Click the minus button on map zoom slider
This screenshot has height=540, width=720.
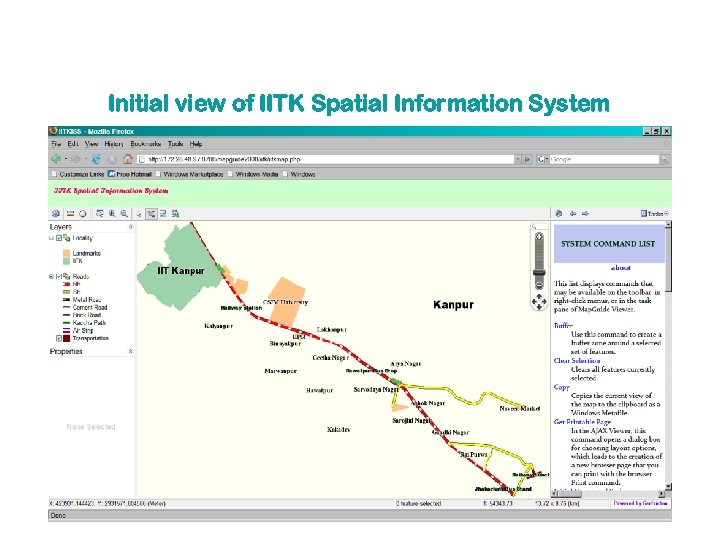(539, 285)
